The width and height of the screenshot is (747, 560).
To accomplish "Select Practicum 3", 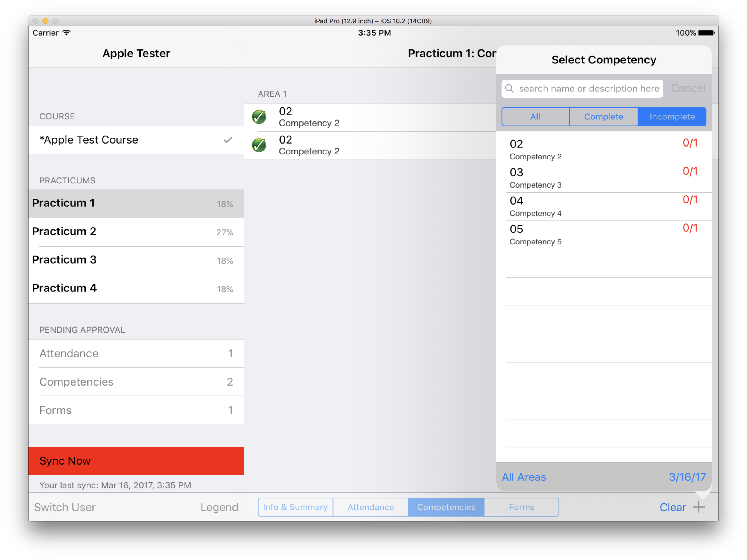I will point(136,260).
